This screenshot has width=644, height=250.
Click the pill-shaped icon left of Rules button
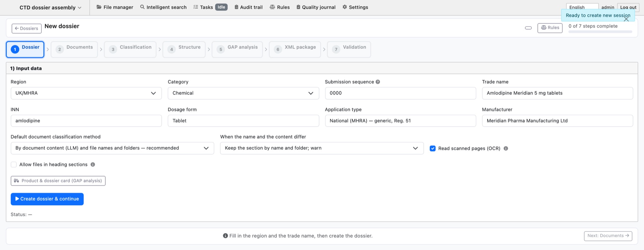click(x=528, y=28)
